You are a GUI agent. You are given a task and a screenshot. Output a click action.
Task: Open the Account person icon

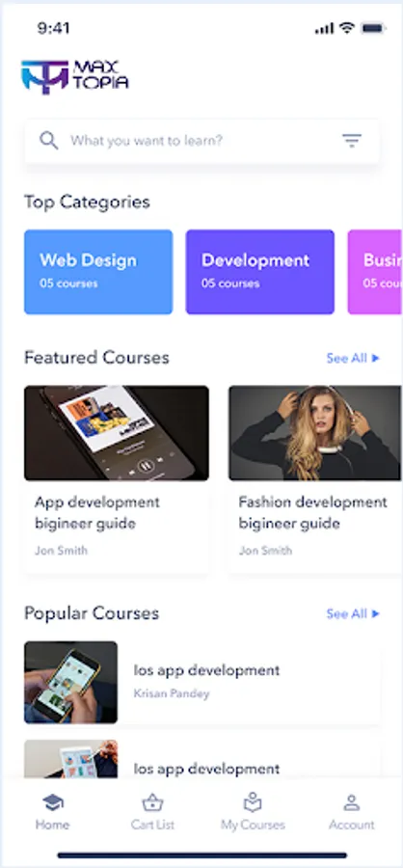click(352, 802)
